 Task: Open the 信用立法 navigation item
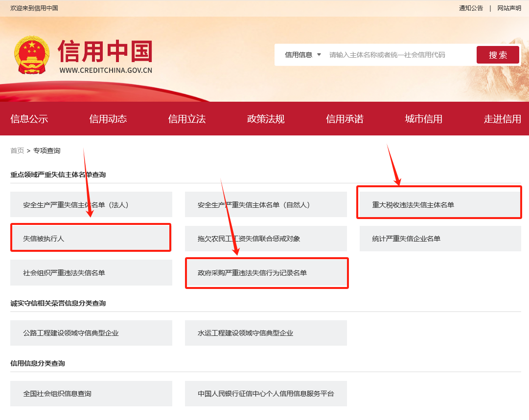[x=187, y=119]
